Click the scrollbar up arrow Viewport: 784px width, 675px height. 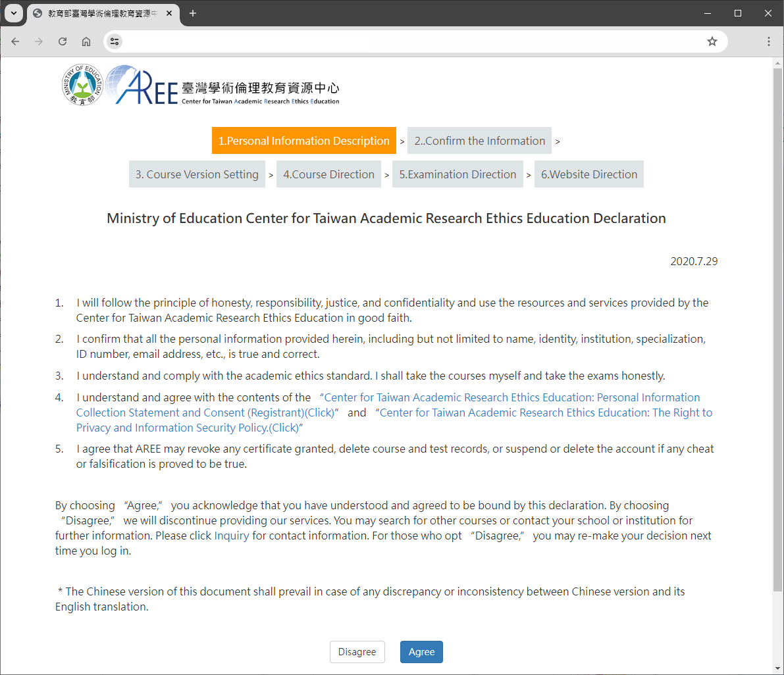(777, 63)
